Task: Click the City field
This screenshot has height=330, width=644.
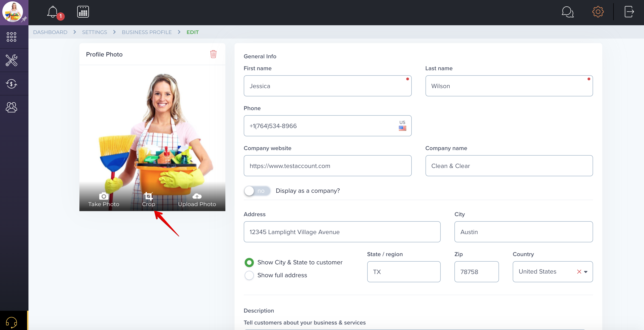Action: coord(524,232)
